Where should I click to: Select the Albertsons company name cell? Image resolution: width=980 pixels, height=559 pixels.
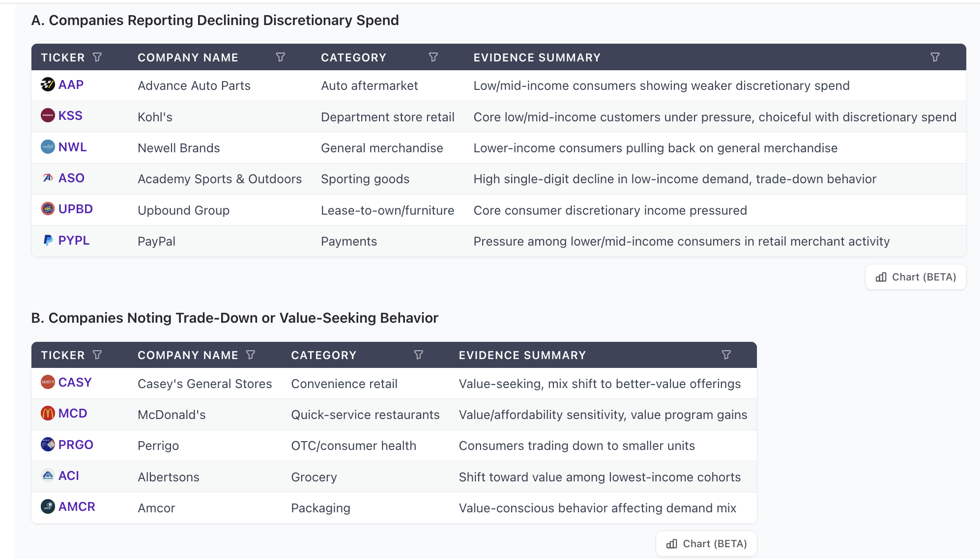pos(169,477)
